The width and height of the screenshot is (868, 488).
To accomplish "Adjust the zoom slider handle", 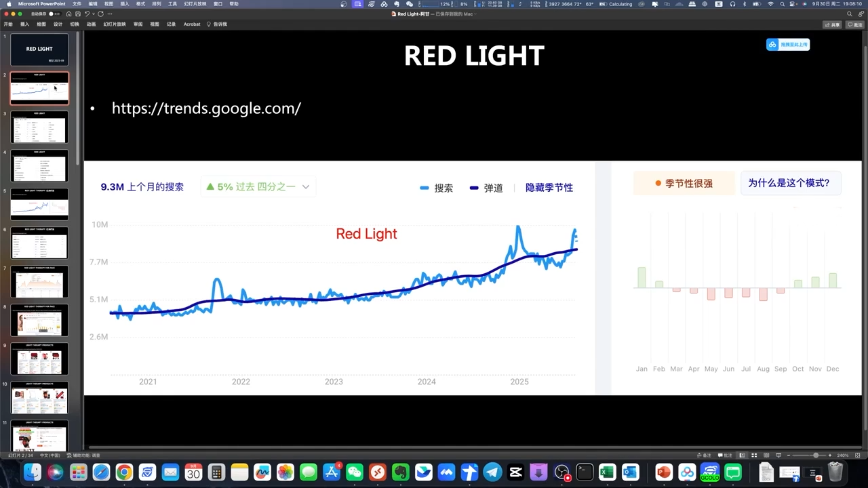I will (x=816, y=455).
